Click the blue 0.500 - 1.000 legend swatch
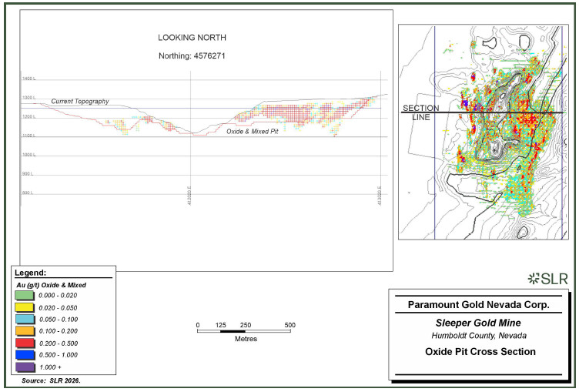Screen dimensions: 579x392 click(x=25, y=355)
